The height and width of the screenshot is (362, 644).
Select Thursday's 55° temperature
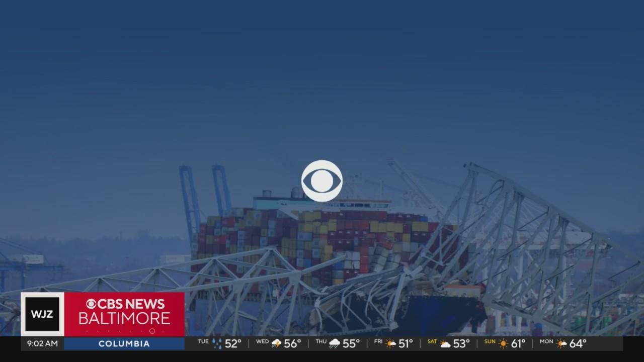pyautogui.click(x=351, y=344)
